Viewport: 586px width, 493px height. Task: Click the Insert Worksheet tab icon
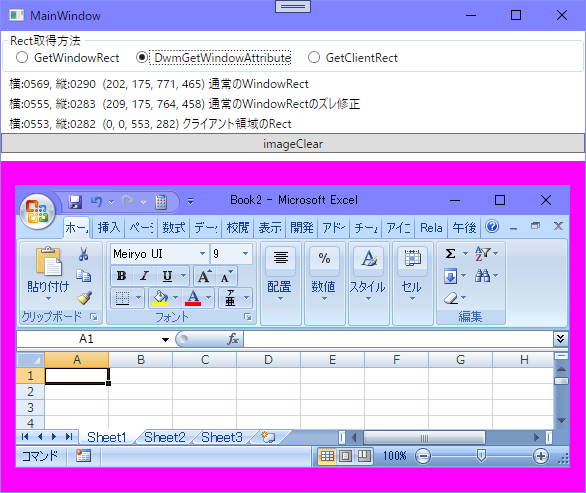[x=268, y=437]
